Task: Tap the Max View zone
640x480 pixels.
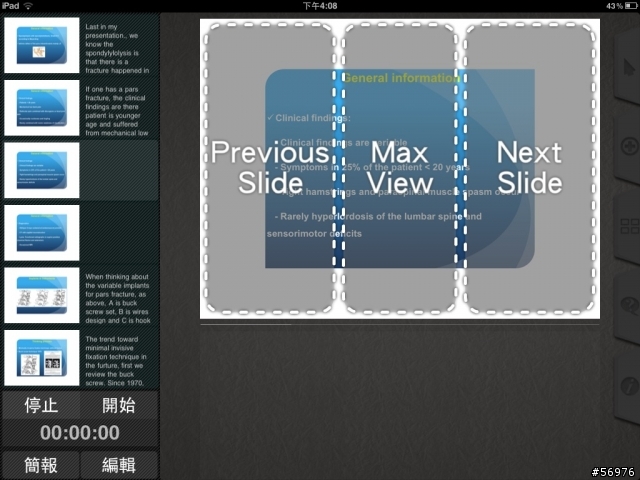Action: 399,168
